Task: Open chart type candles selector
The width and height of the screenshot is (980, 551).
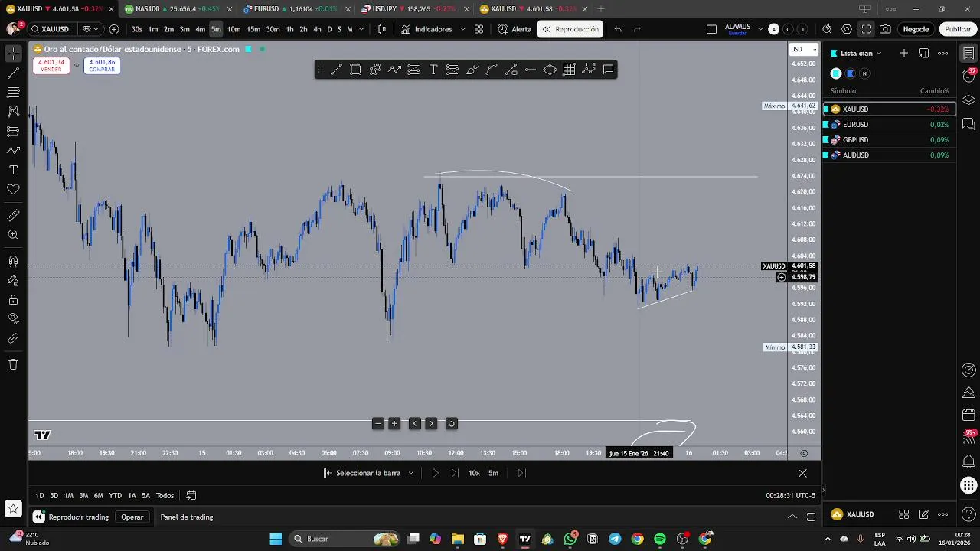Action: coord(382,29)
